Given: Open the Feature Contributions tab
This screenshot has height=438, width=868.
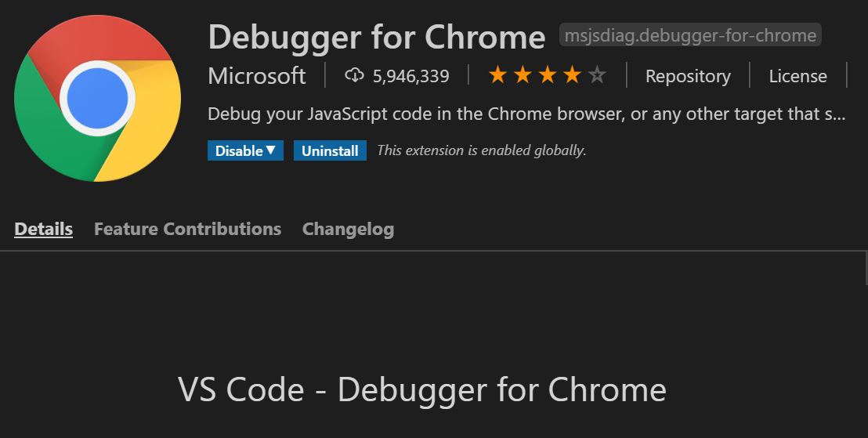Looking at the screenshot, I should point(188,230).
